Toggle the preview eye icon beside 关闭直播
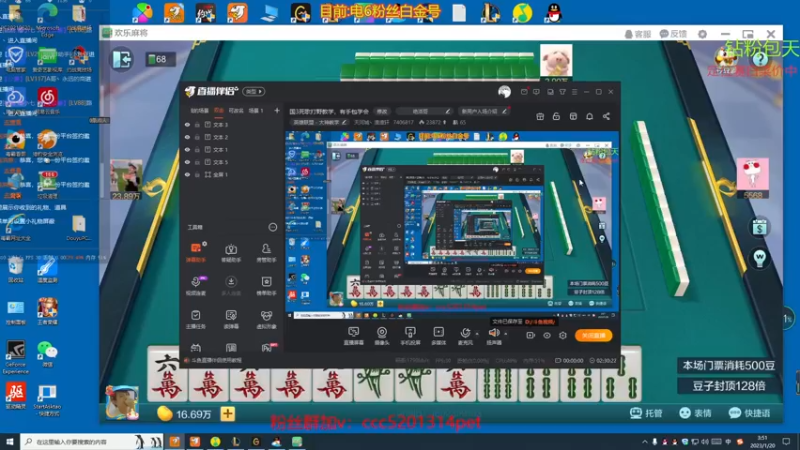 coord(547,335)
